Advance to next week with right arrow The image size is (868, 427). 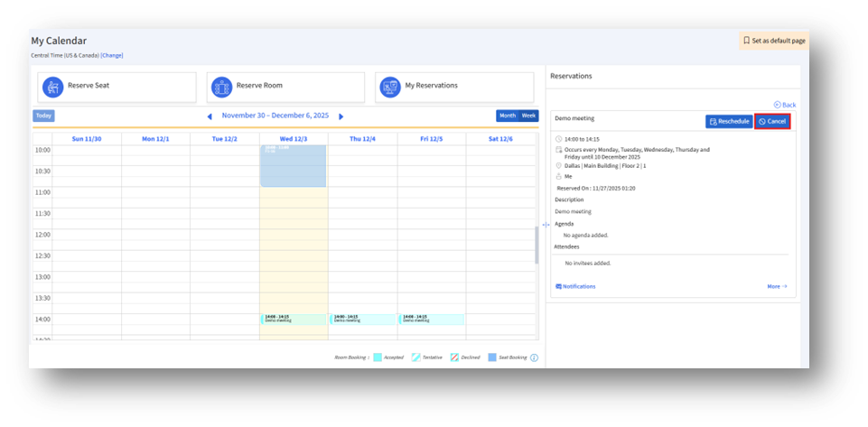click(x=341, y=116)
